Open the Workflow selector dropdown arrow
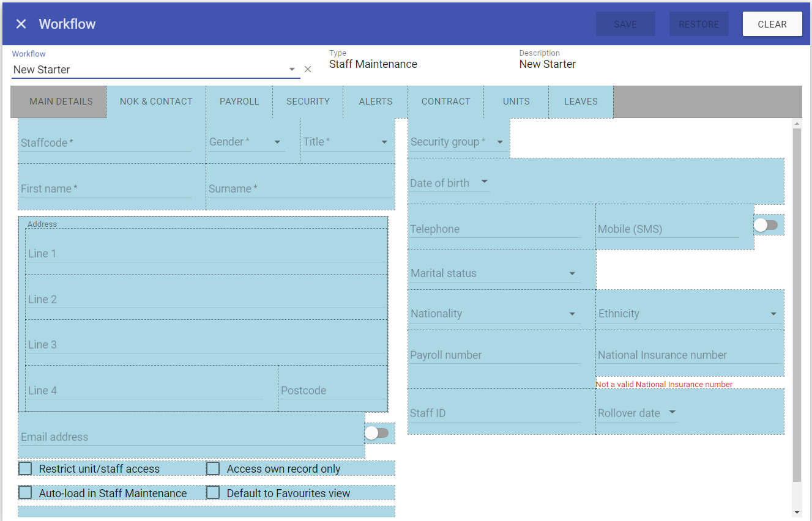Image resolution: width=812 pixels, height=521 pixels. click(292, 69)
